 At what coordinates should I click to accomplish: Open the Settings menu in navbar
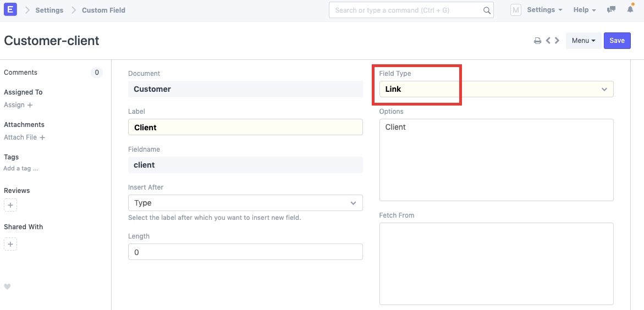544,10
